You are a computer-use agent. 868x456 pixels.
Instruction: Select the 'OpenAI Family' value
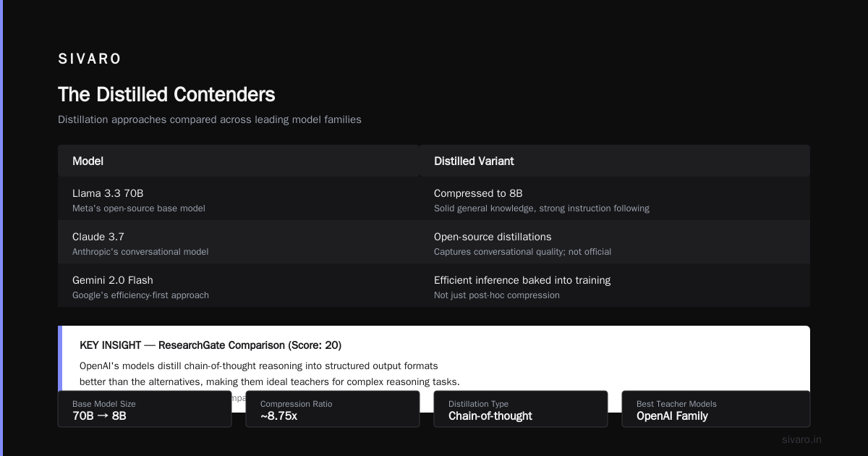tap(672, 416)
